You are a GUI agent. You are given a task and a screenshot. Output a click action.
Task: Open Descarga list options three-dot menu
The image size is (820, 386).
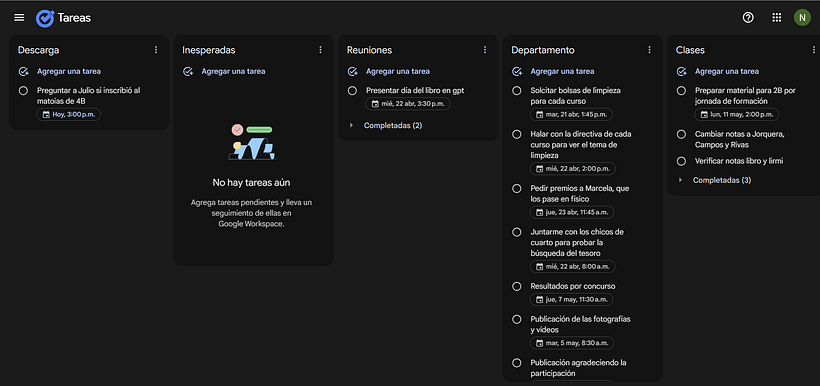pyautogui.click(x=156, y=50)
